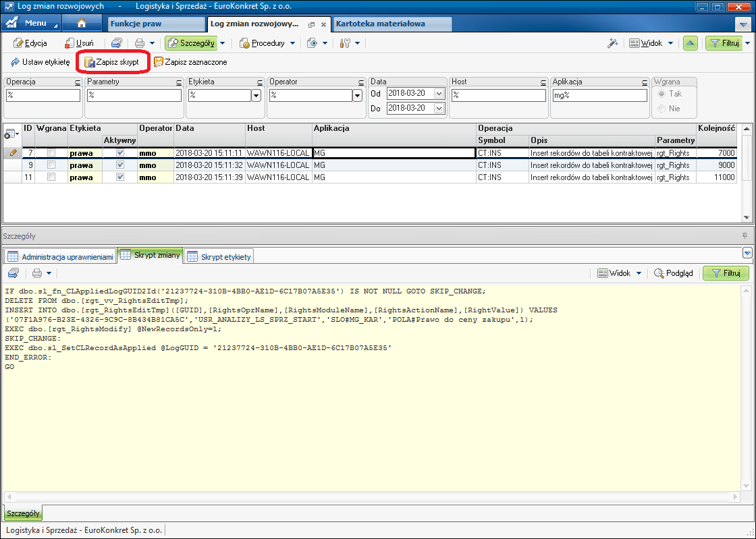Click the eye preview icon in toolbar
Screen dimensions: 756x539
click(313, 43)
